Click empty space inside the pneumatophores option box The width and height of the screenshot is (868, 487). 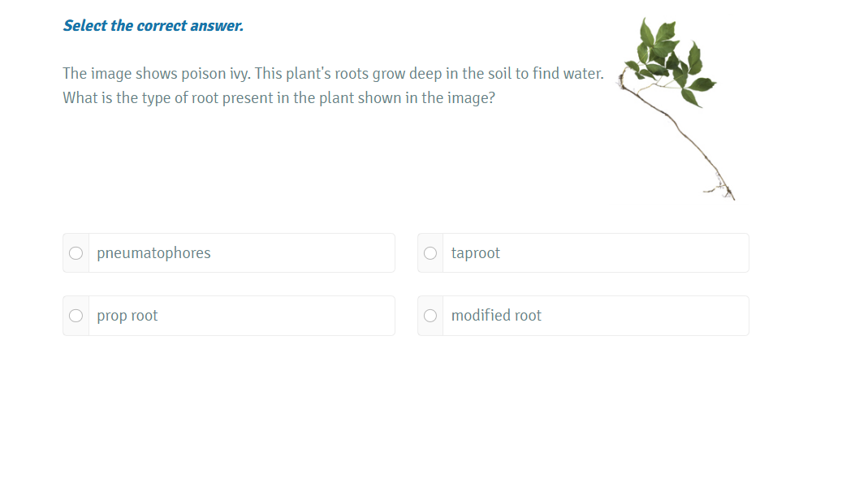[x=309, y=253]
